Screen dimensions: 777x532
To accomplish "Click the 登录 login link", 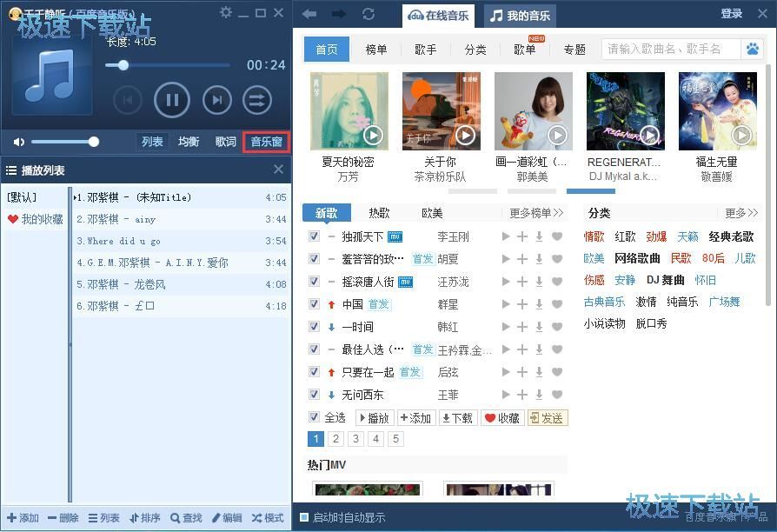I will point(732,14).
